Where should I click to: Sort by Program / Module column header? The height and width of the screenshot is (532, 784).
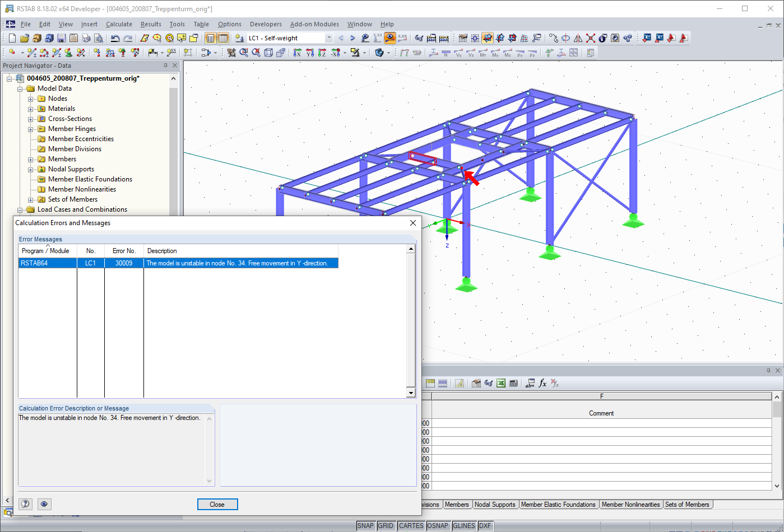[47, 251]
